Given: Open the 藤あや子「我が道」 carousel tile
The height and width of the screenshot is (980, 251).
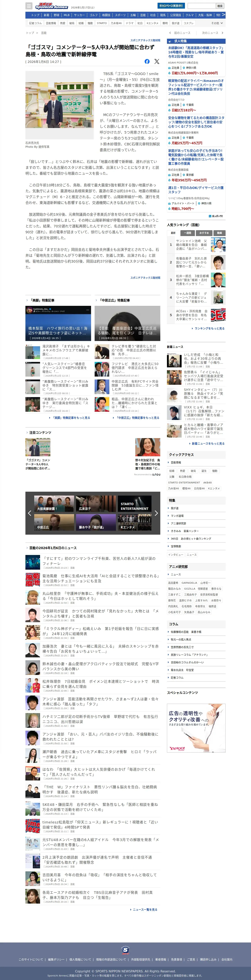Looking at the screenshot, I should tap(96, 522).
